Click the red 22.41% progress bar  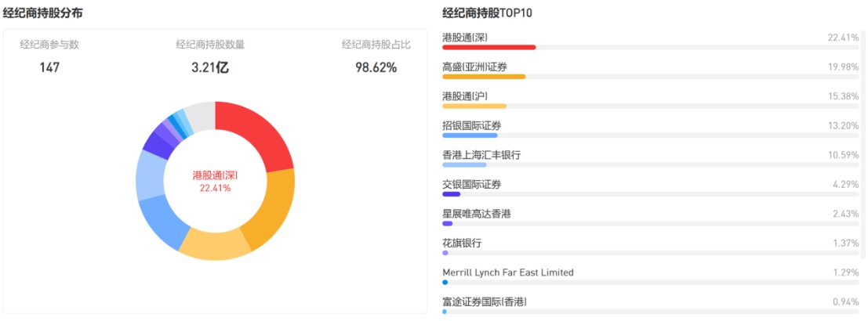pos(488,48)
